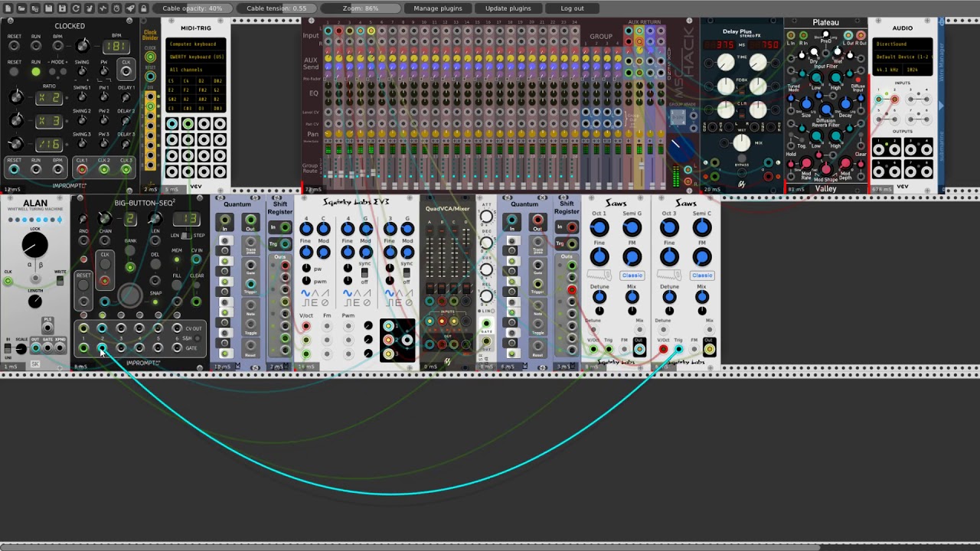Click Update plugins button

coord(508,8)
